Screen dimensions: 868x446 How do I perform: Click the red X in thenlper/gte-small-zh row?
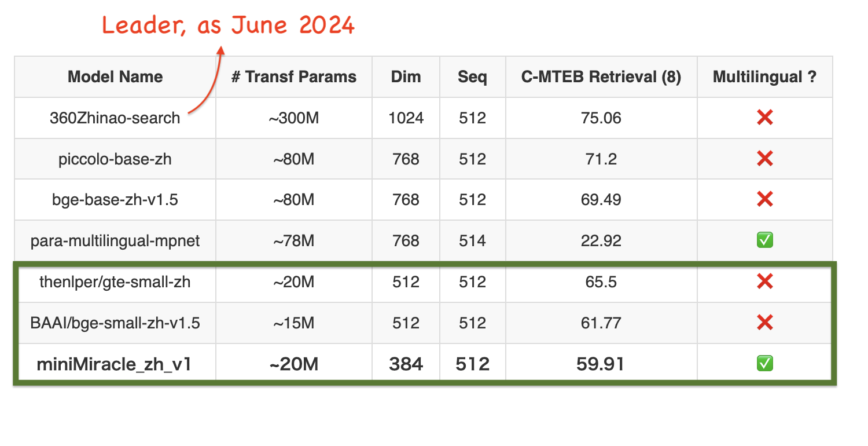coord(764,282)
